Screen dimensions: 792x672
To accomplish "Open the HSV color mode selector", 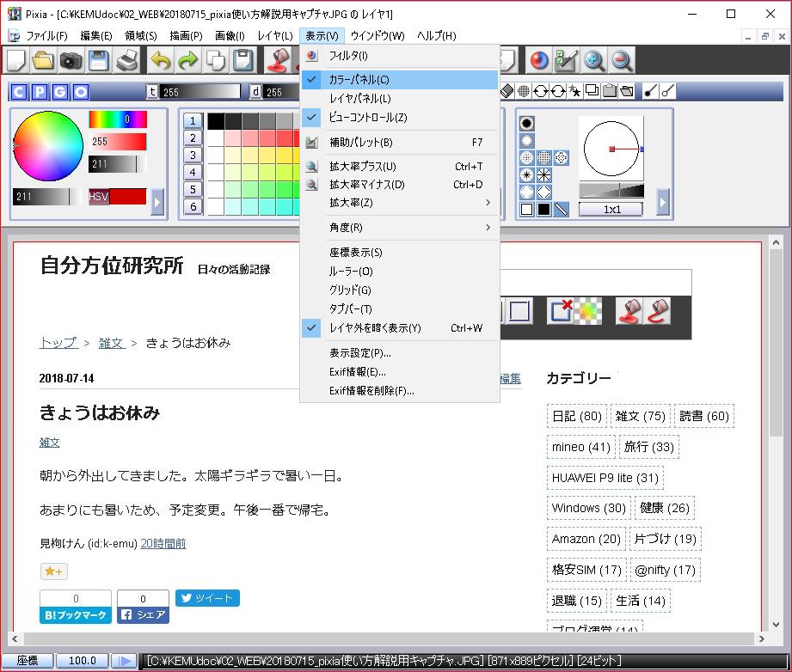I will click(x=99, y=198).
